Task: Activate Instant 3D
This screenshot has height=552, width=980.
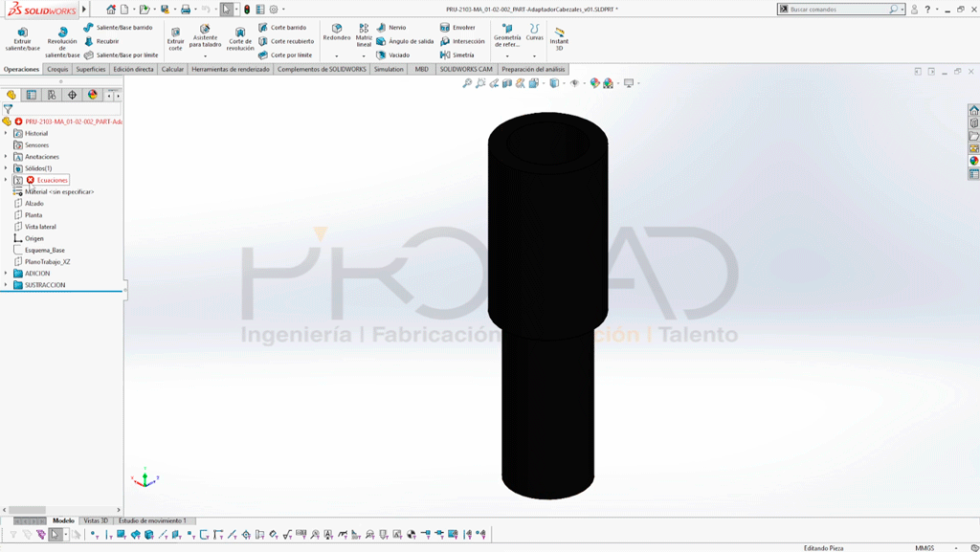Action: (x=559, y=38)
